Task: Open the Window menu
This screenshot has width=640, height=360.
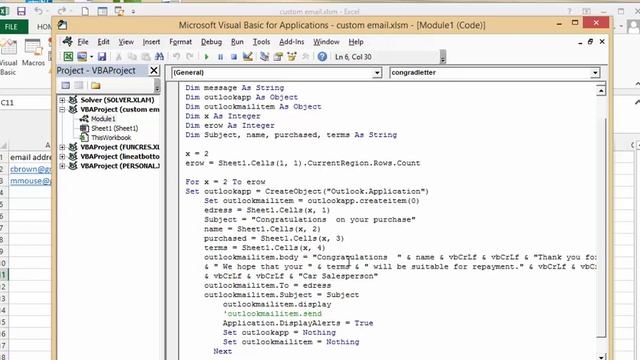Action: click(326, 42)
